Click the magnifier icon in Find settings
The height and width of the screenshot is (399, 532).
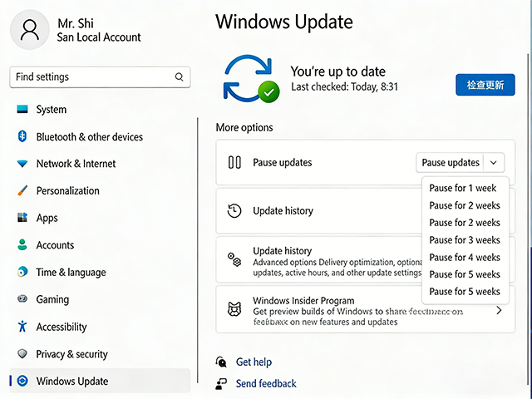(179, 77)
